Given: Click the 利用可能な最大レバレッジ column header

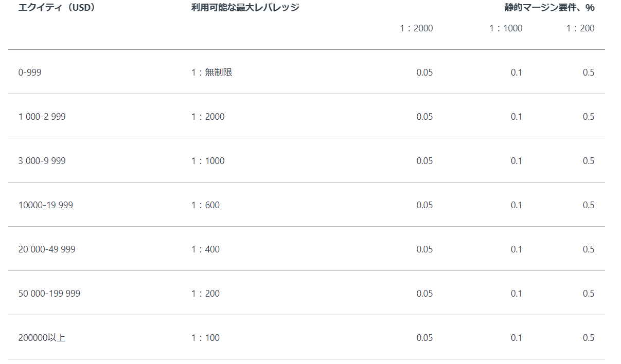Looking at the screenshot, I should [245, 8].
